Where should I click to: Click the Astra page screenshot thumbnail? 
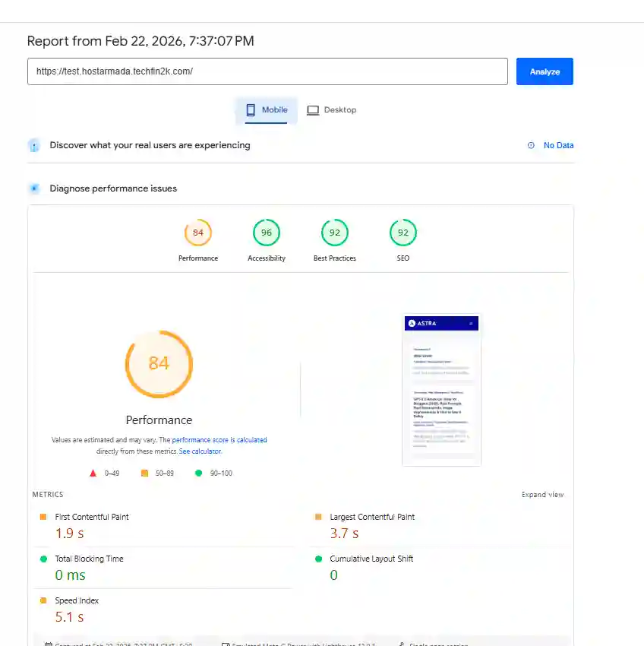(x=441, y=390)
